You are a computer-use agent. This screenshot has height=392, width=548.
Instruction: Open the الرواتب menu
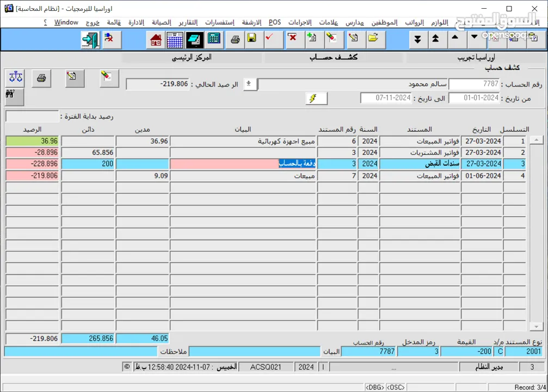[414, 22]
